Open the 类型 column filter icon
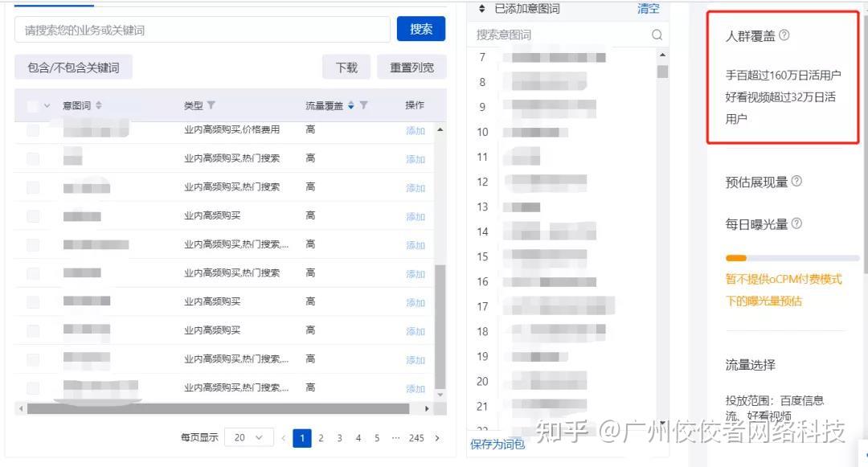868x467 pixels. click(211, 105)
